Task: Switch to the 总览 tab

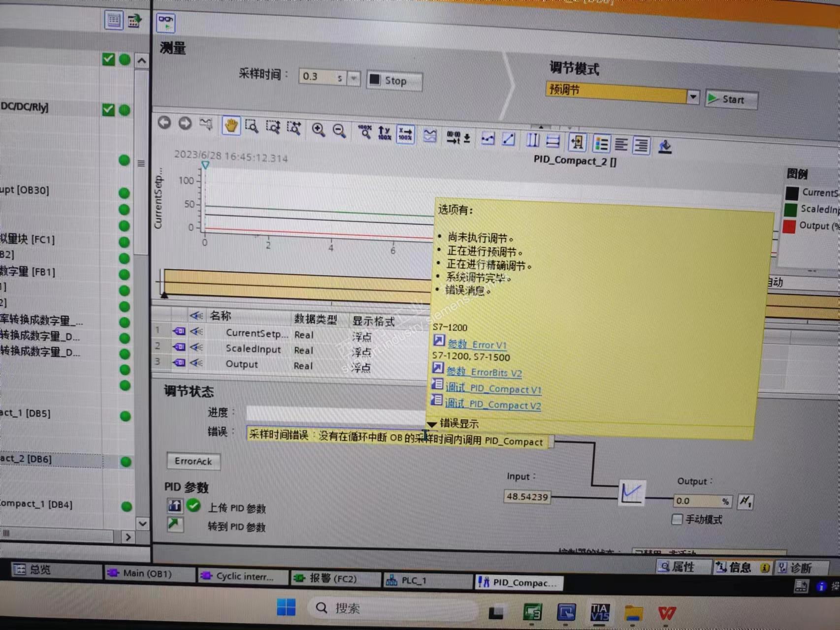Action: click(56, 570)
